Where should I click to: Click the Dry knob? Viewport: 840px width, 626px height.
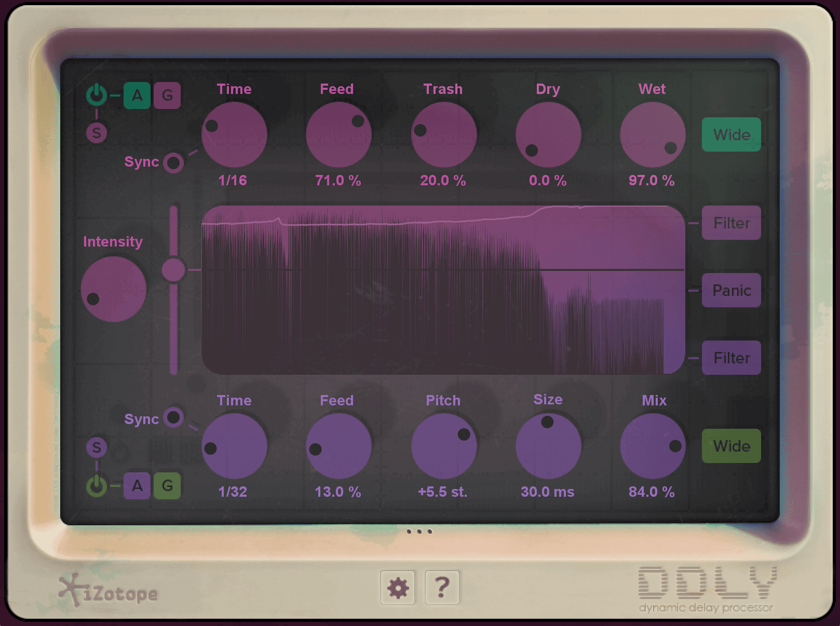(548, 134)
